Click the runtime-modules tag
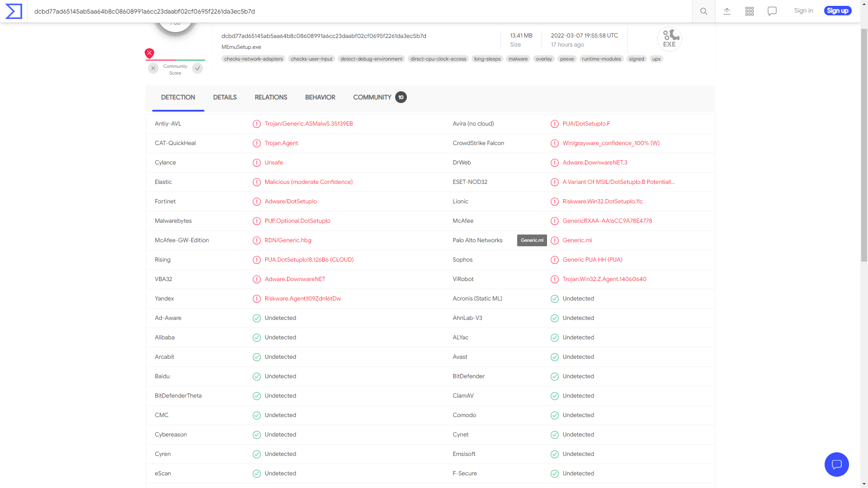Viewport: 868px width, 488px height. point(601,59)
